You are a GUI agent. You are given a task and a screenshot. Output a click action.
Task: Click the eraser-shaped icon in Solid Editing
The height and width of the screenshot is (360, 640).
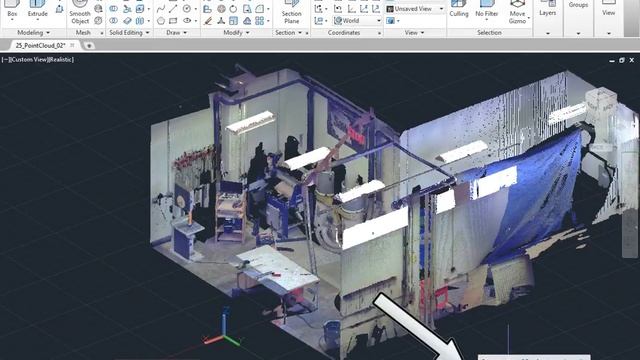tap(127, 20)
